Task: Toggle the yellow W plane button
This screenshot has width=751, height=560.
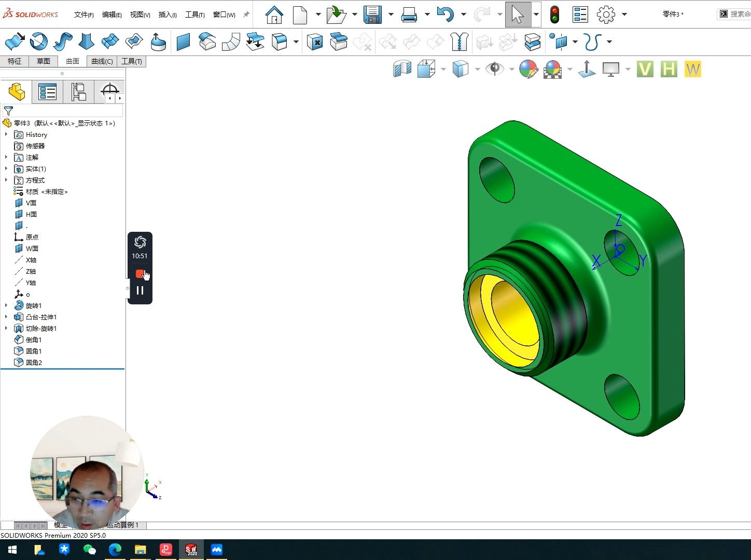Action: (x=692, y=69)
